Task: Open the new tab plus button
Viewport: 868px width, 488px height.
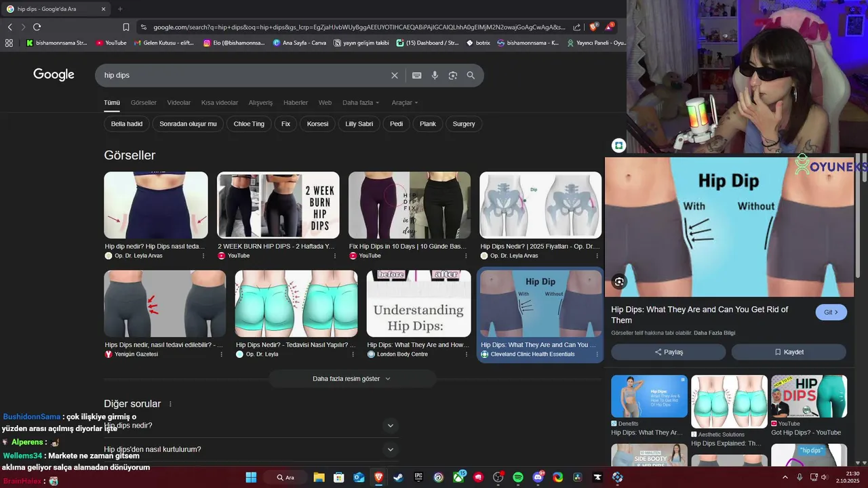Action: click(x=120, y=9)
